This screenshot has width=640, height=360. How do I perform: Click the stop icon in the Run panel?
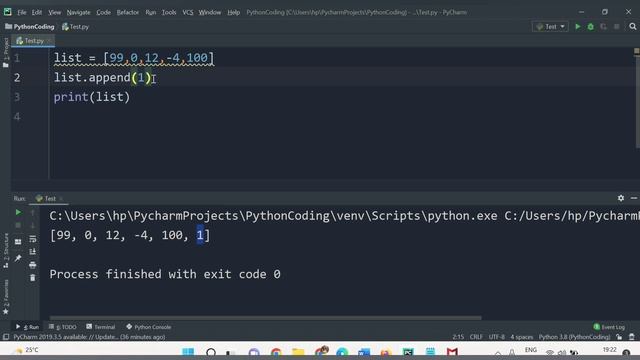(18, 225)
